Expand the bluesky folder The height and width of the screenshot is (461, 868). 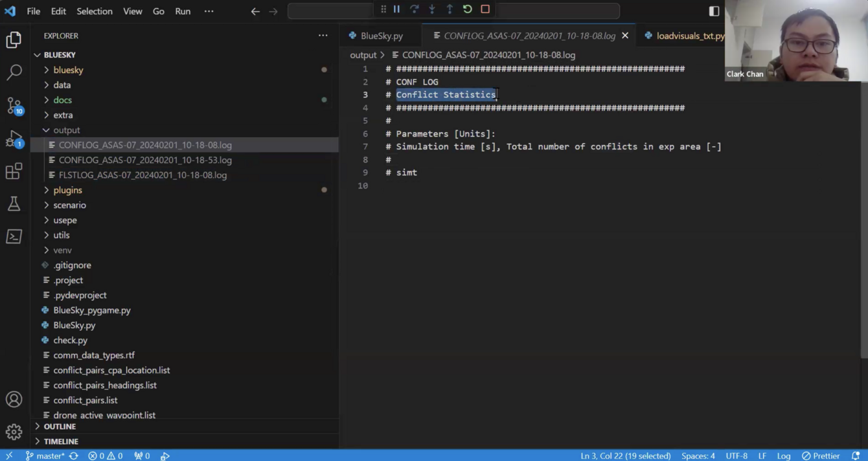tap(68, 70)
